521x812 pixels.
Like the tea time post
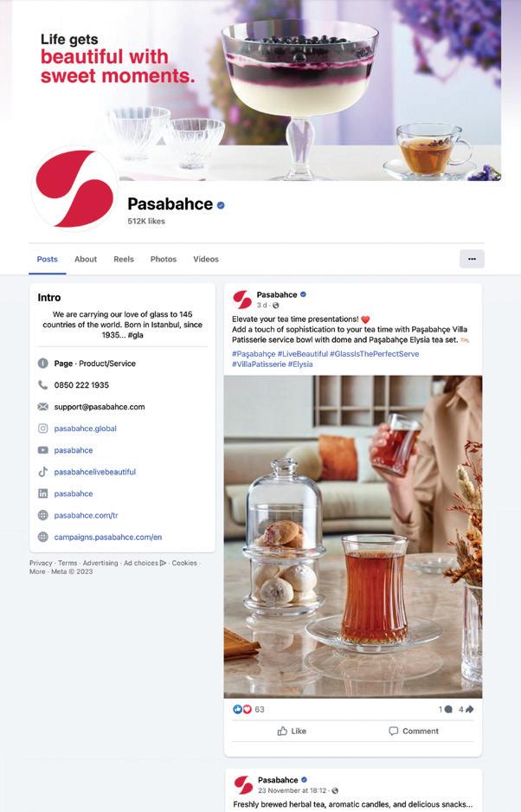click(292, 731)
